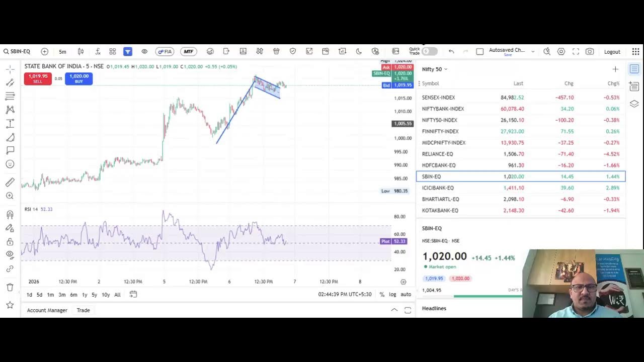Hide all drawings with eye icon
Viewport: 644px width, 362px height.
(10, 255)
